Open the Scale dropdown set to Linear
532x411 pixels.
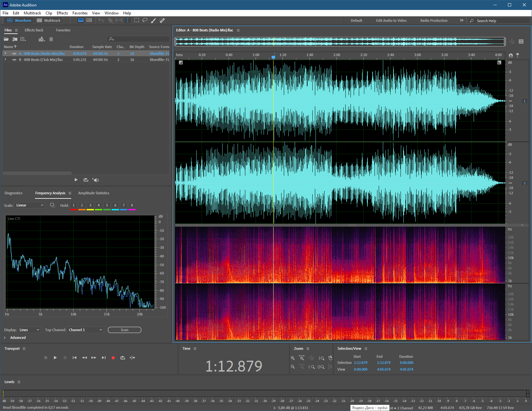tap(30, 205)
